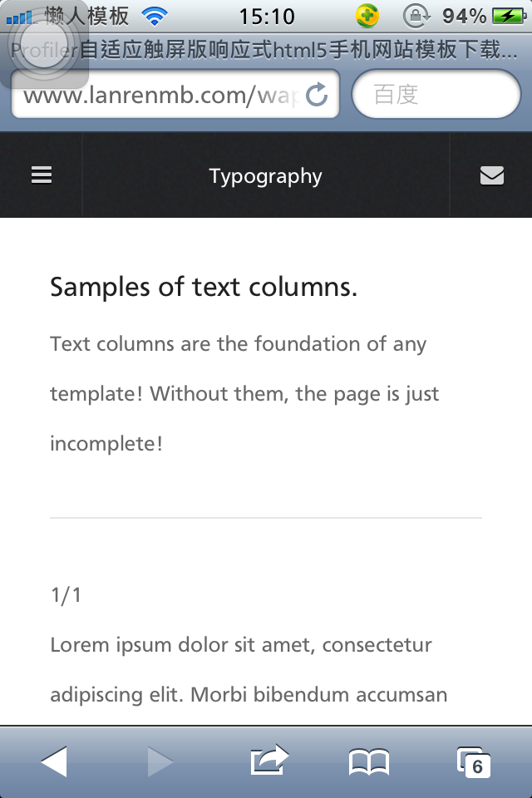The image size is (532, 798).
Task: Open bookmarks book icon
Action: click(369, 762)
